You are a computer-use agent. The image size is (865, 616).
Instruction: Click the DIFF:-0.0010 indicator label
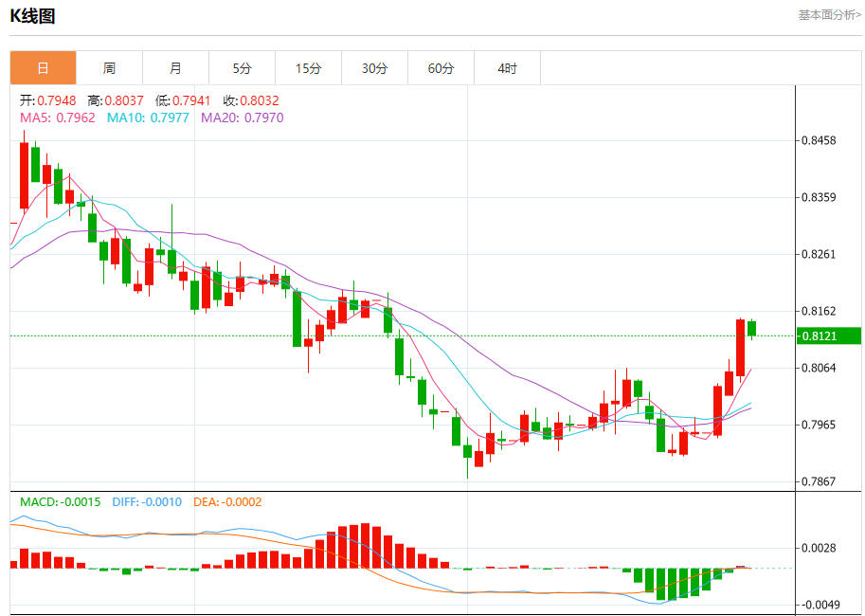pos(147,501)
